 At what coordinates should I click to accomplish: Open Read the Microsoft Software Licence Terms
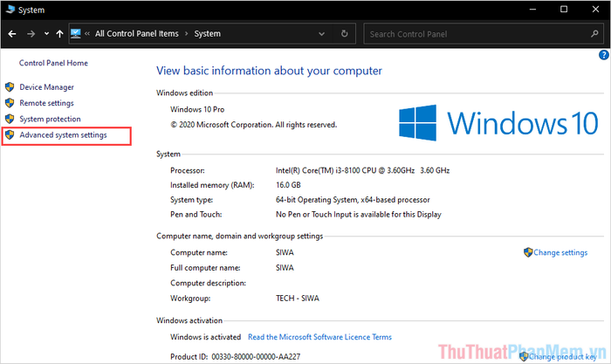click(x=320, y=337)
